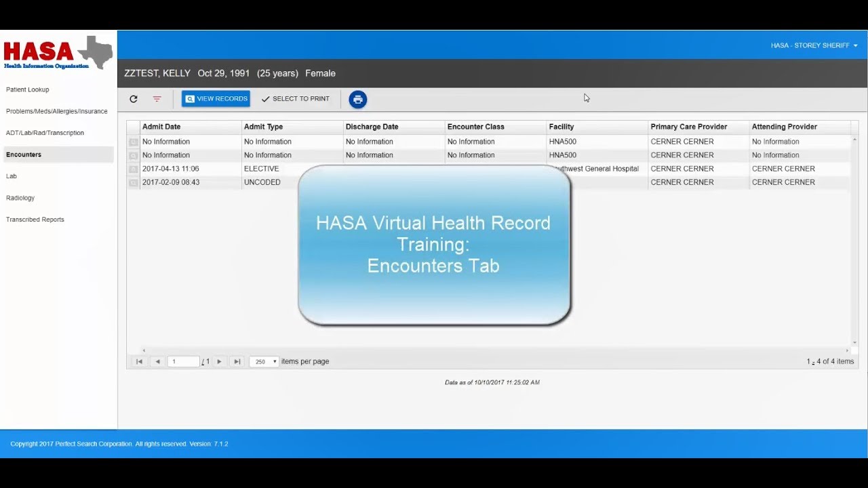Click the 2017-02-09 08:43 admit date cell

(x=190, y=182)
